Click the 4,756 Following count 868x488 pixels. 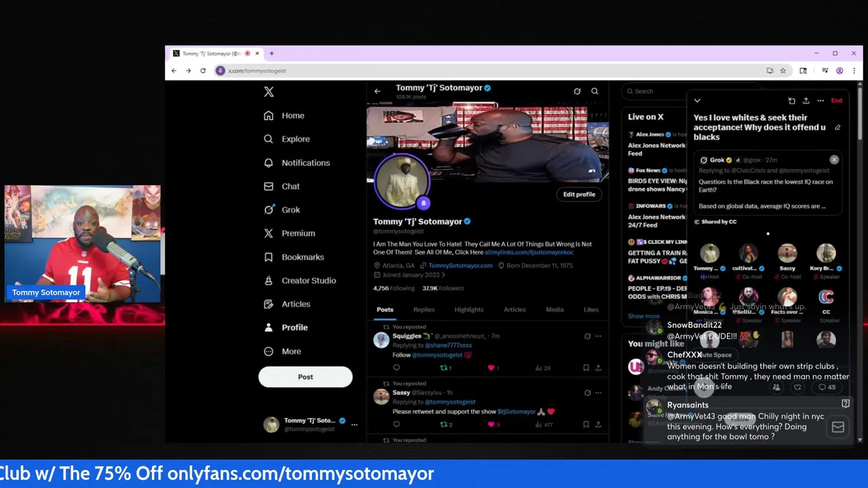393,288
